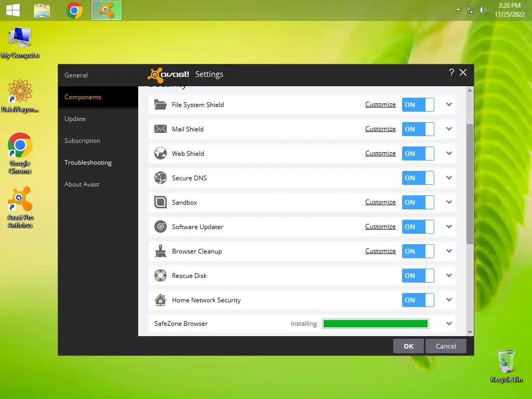
Task: Click the scrollbar up arrow
Action: pyautogui.click(x=470, y=90)
